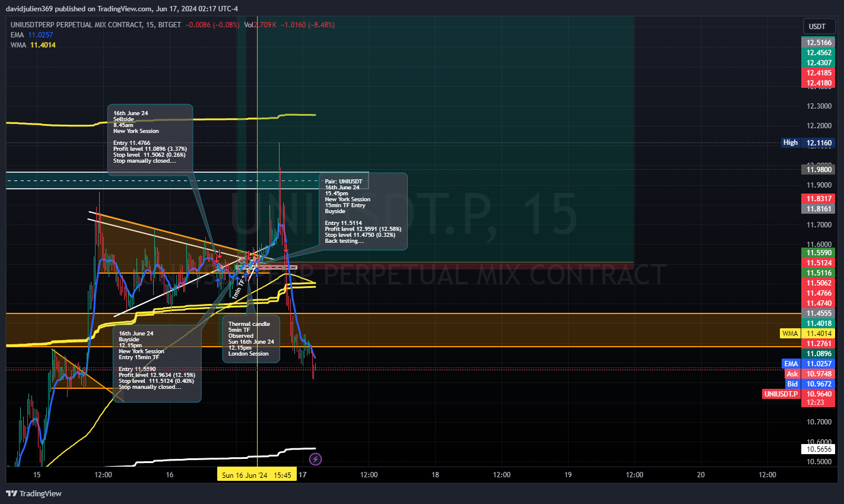
Task: Click the 11.8317 red price label
Action: [818, 199]
